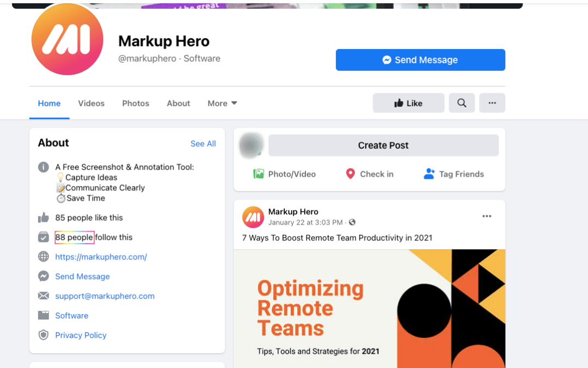Click blurred user avatar beside Create Post

[251, 145]
